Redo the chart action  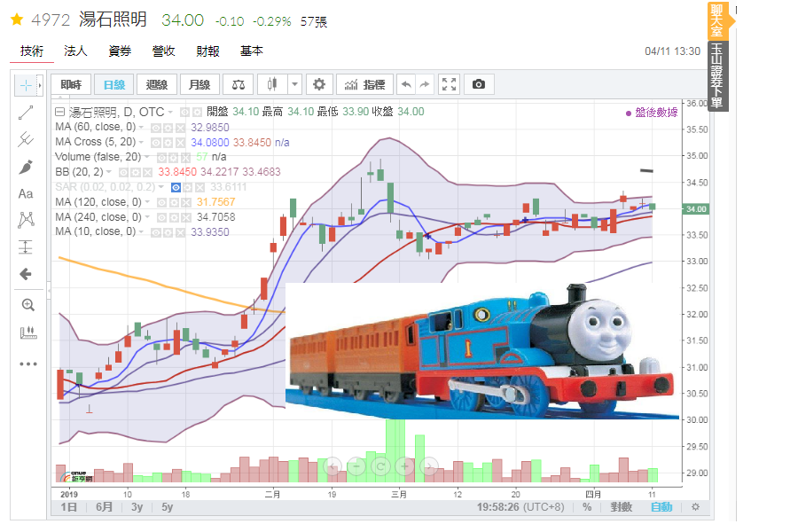pyautogui.click(x=425, y=84)
